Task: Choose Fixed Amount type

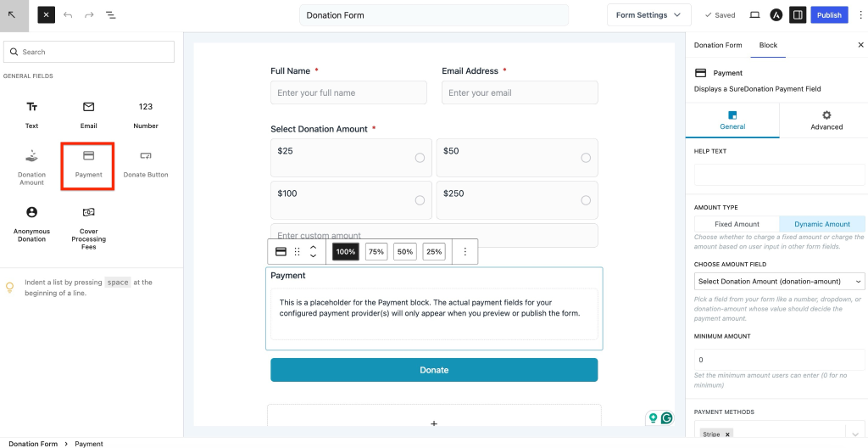Action: 737,224
